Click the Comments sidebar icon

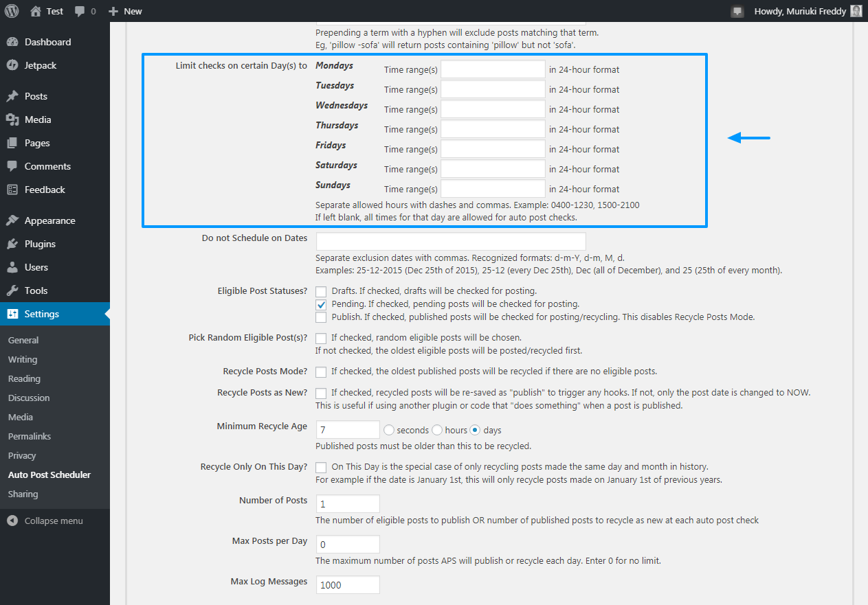(x=12, y=166)
